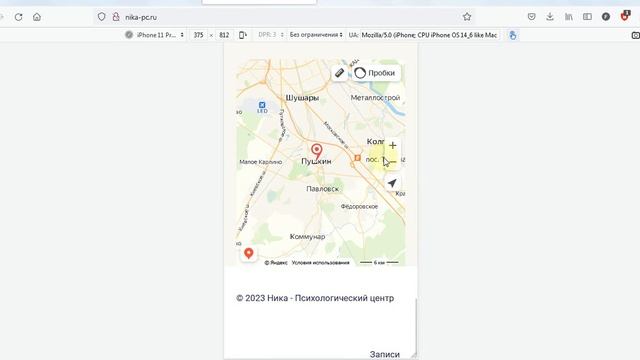Viewport: 640px width, 360px height.
Task: Click the Пушкин map label
Action: (316, 162)
